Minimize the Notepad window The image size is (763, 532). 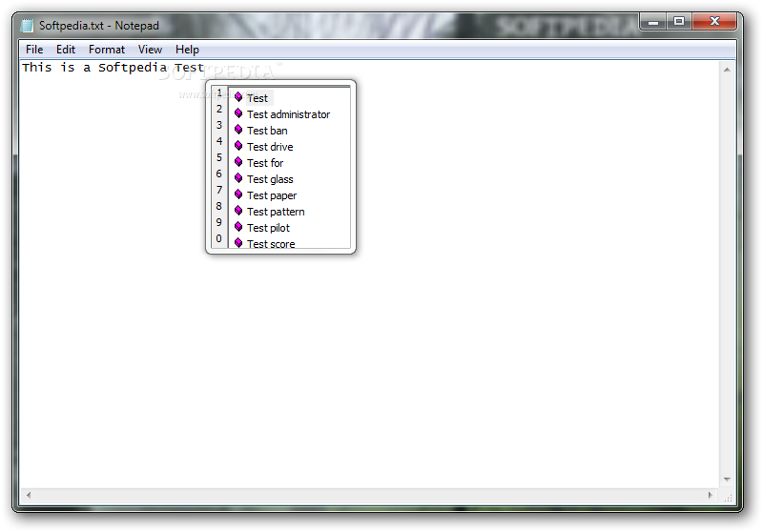pos(653,22)
